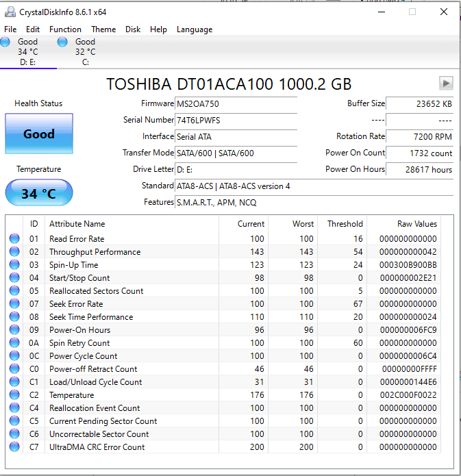Click the Reallocated Sectors Count status orb
461x476 pixels.
[x=14, y=291]
